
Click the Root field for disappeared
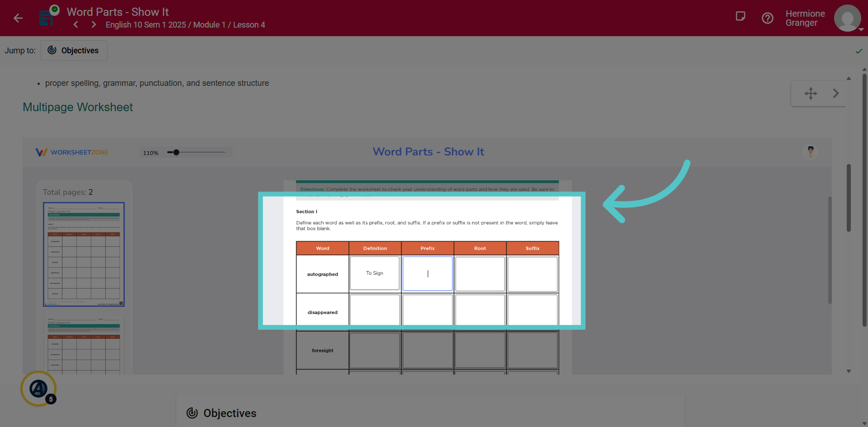coord(480,311)
